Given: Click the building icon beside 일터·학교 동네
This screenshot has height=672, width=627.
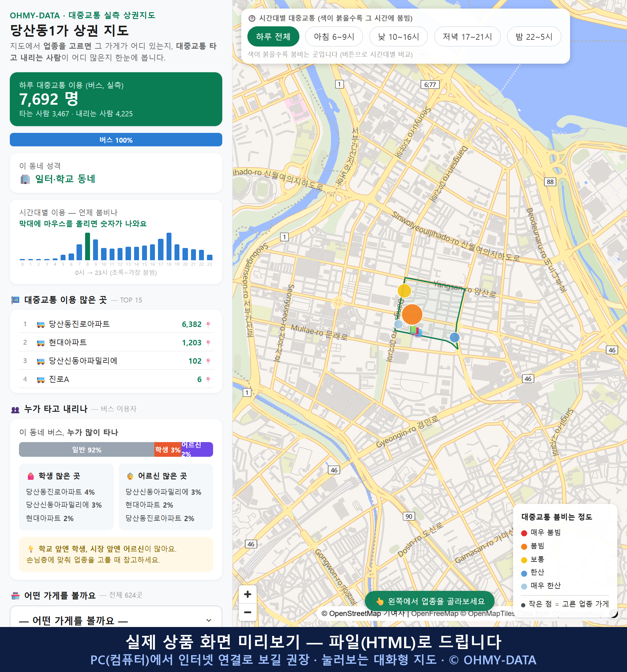Looking at the screenshot, I should (25, 179).
